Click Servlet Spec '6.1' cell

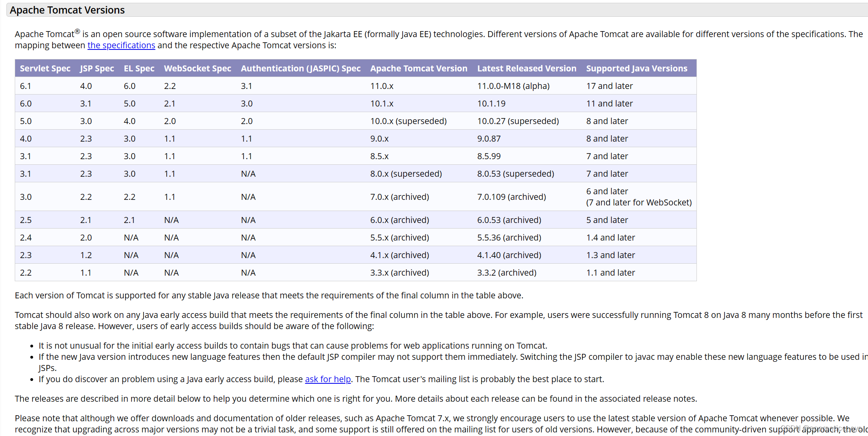pyautogui.click(x=26, y=86)
